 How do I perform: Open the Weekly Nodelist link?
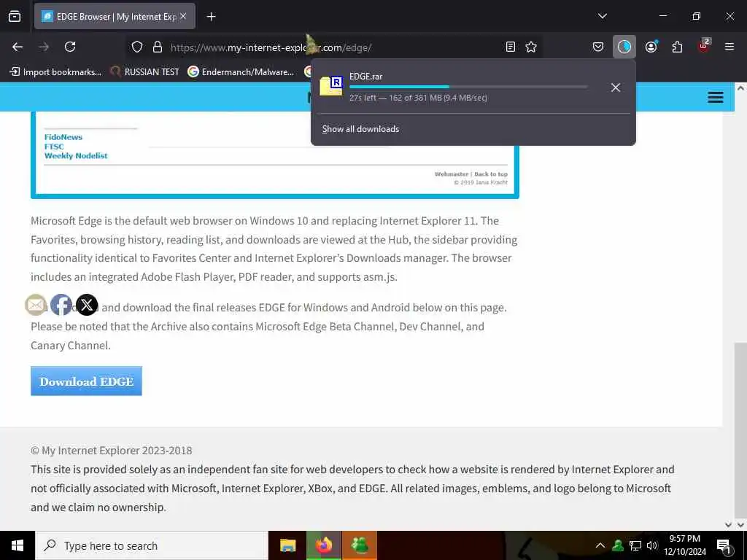[76, 156]
